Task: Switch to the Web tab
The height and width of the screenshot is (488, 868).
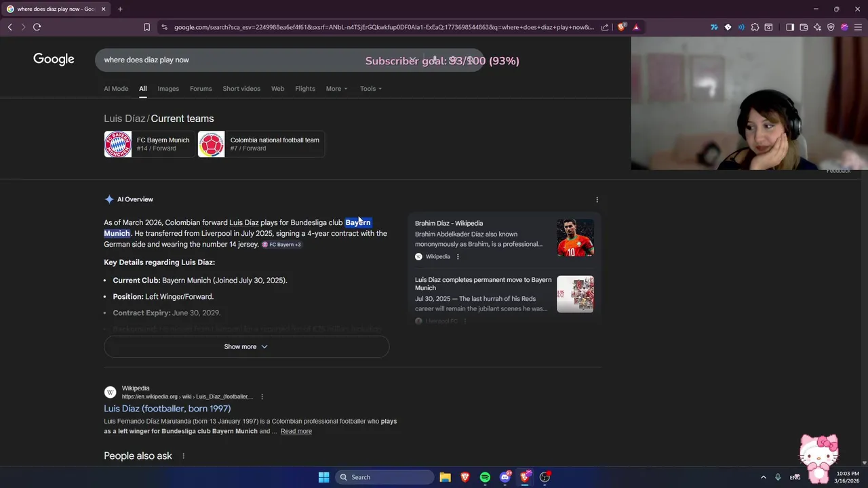Action: pyautogui.click(x=277, y=89)
